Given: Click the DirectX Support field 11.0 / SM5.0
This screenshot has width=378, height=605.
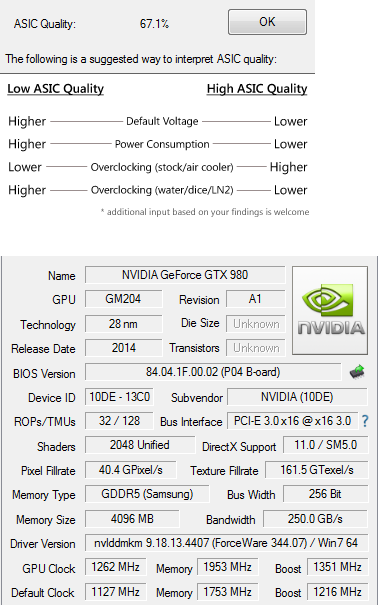Looking at the screenshot, I should pyautogui.click(x=326, y=445).
